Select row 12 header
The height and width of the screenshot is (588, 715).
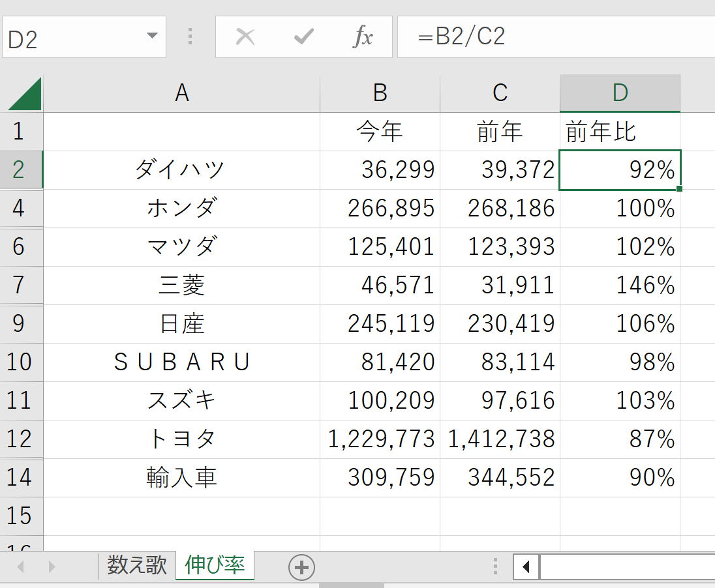(x=22, y=439)
